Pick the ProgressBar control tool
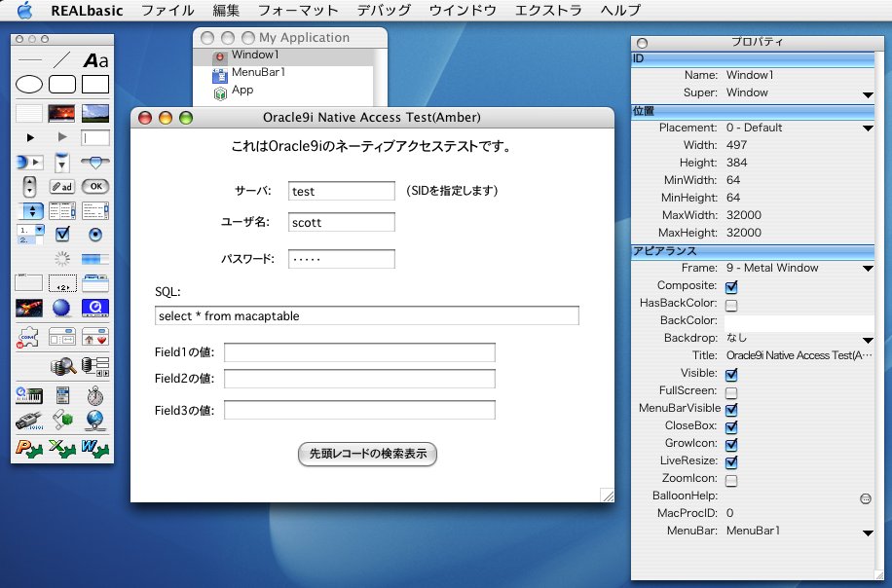The image size is (892, 588). pyautogui.click(x=95, y=259)
